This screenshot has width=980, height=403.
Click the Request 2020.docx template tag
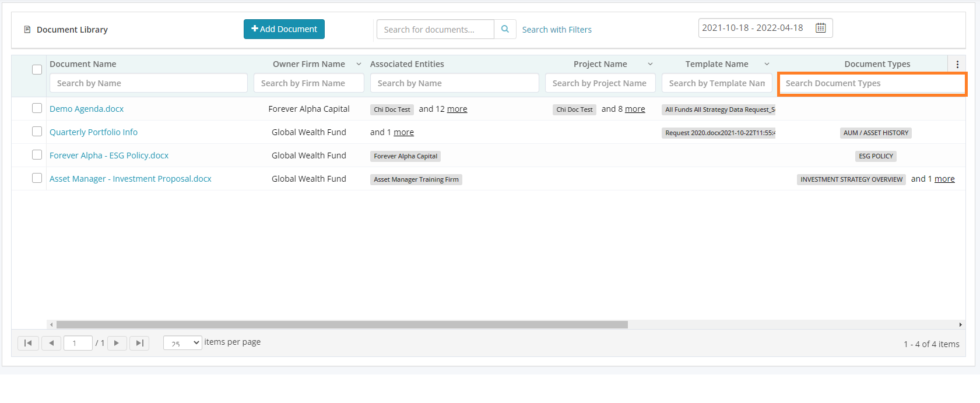(719, 133)
